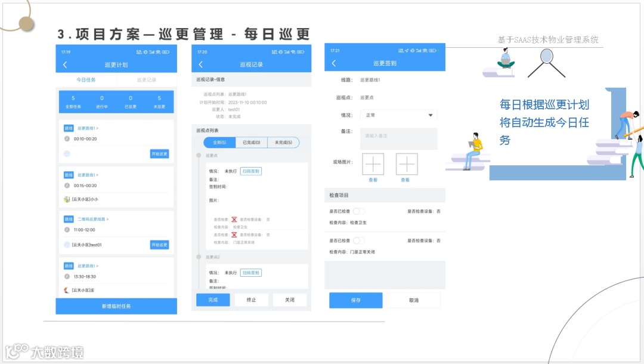Switch to the 今日任务 tab
The image size is (644, 364).
pyautogui.click(x=86, y=80)
